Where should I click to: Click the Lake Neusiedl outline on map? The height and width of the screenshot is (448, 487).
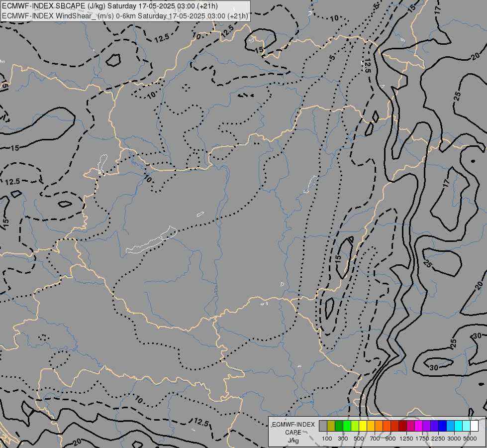pyautogui.click(x=102, y=164)
